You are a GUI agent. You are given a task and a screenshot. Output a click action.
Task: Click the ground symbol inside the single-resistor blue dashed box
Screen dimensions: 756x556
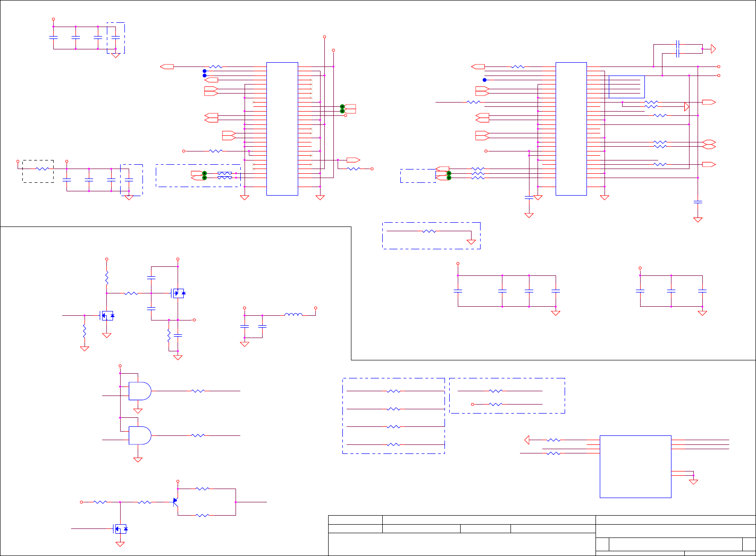coord(471,242)
